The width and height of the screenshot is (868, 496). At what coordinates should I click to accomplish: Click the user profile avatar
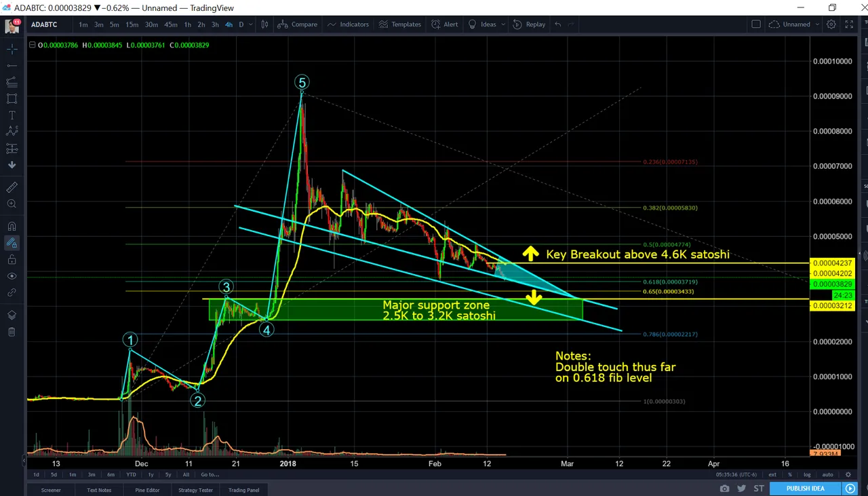(12, 26)
